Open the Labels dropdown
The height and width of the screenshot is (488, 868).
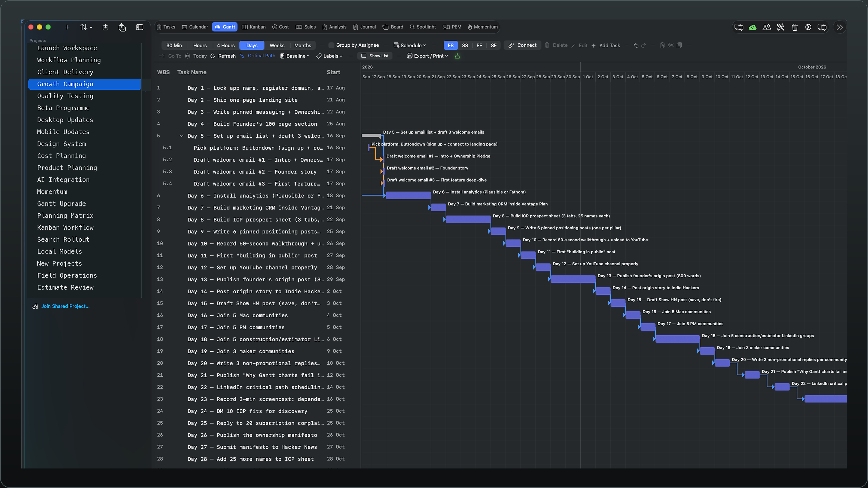point(329,56)
